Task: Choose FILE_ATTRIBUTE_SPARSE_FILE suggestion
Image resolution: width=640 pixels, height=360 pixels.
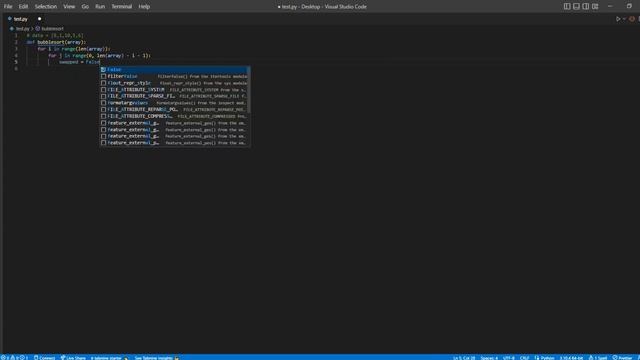Action: [x=174, y=96]
